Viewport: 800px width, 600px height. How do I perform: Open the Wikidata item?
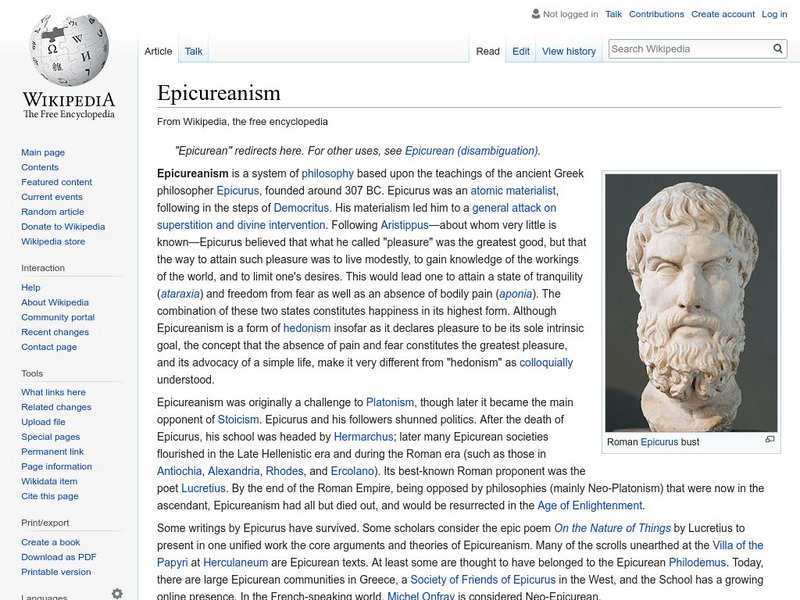pos(49,481)
